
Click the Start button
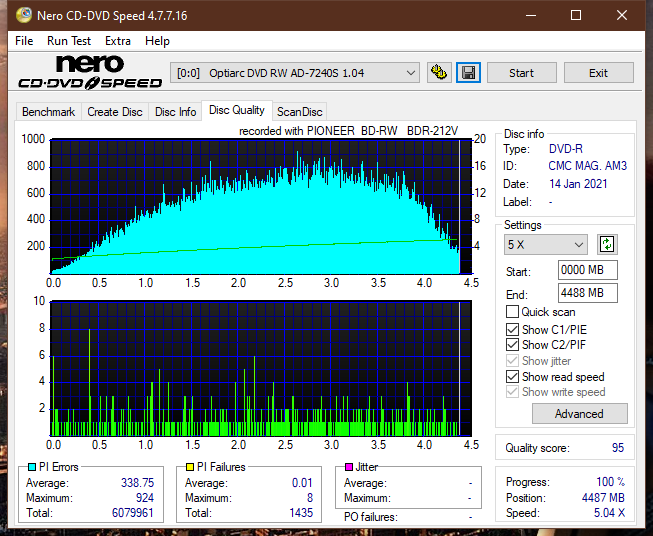521,73
